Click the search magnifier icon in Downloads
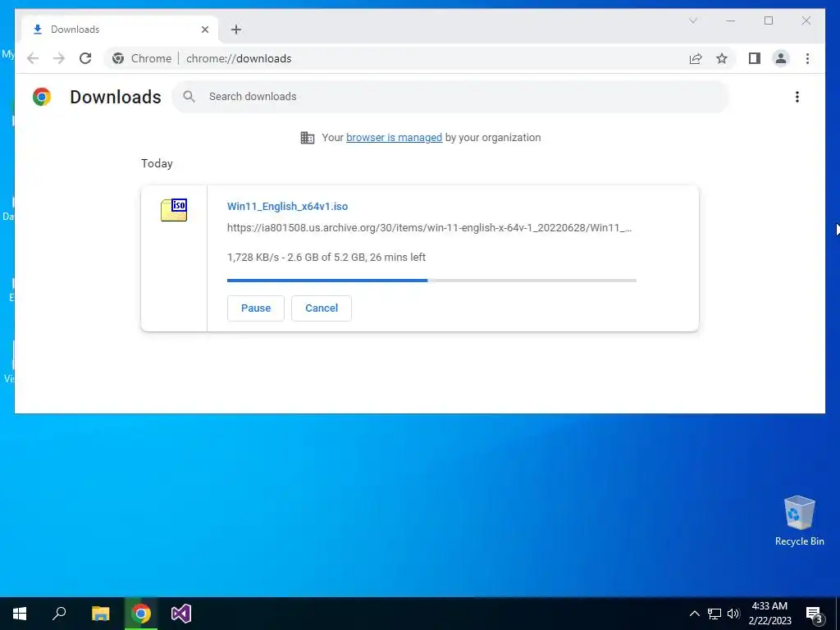 pyautogui.click(x=189, y=97)
